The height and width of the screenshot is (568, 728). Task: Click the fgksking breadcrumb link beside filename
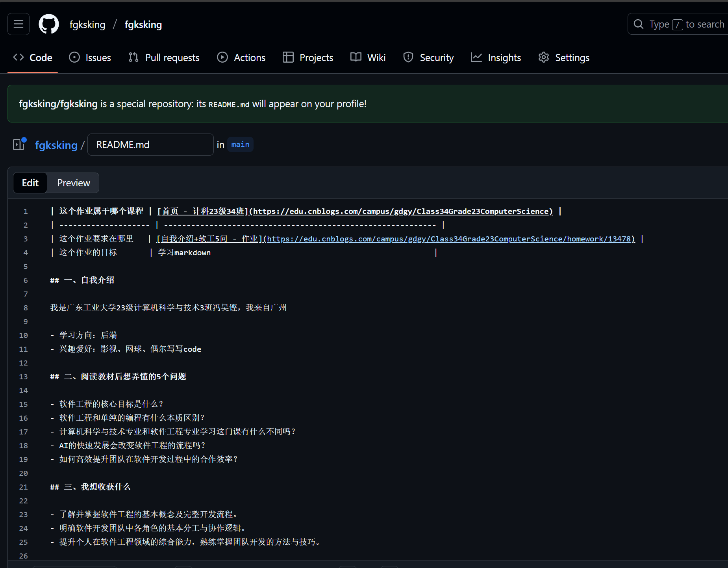click(x=56, y=145)
